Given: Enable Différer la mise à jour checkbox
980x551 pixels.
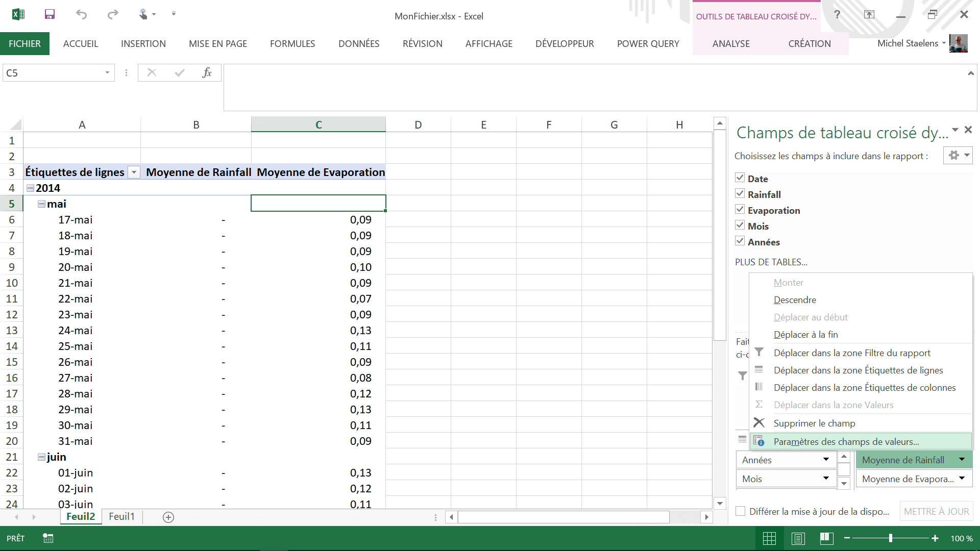Looking at the screenshot, I should (740, 511).
